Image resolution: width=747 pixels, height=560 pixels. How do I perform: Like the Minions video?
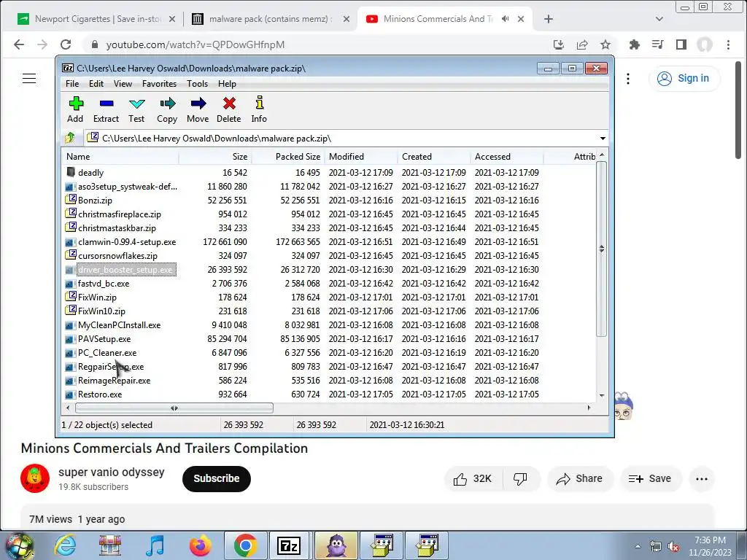[473, 479]
